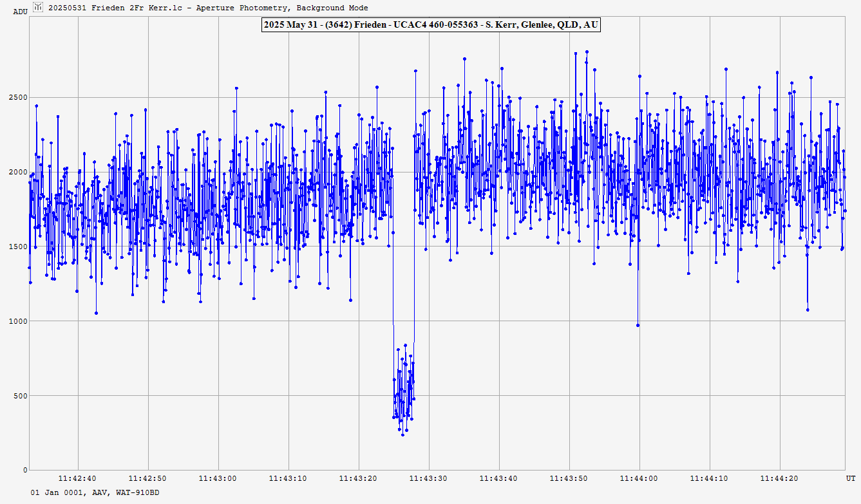Click the ADU y-axis label
This screenshot has height=504, width=861.
coord(20,12)
